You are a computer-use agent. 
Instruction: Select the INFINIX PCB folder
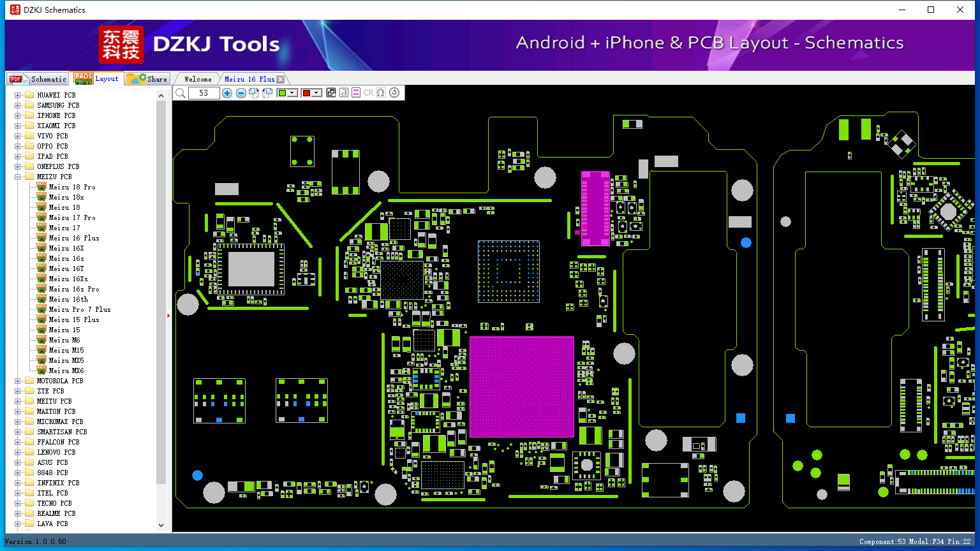(58, 483)
